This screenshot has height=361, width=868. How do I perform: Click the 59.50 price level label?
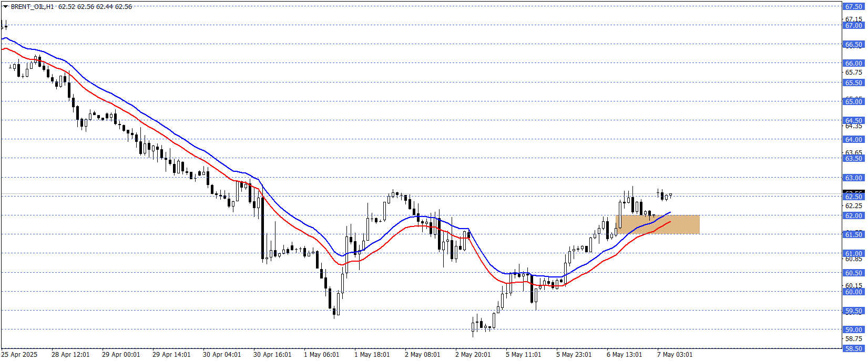[853, 311]
